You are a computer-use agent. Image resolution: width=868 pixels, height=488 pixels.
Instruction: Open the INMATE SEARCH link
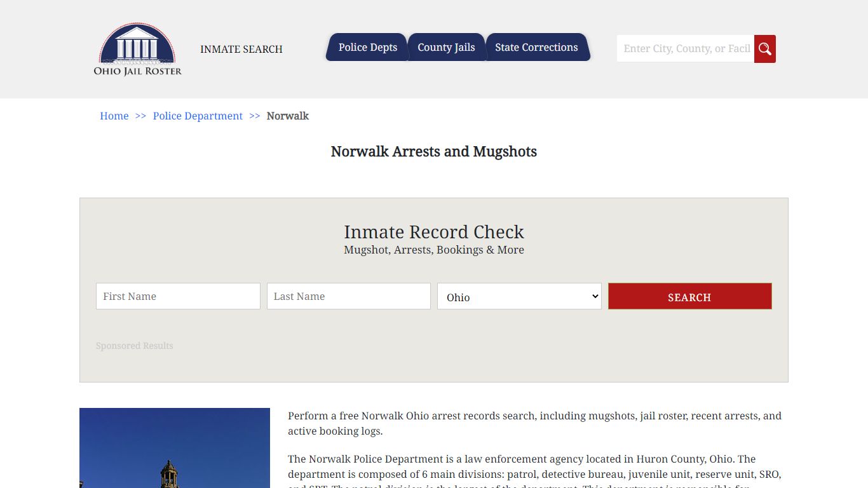pos(241,49)
